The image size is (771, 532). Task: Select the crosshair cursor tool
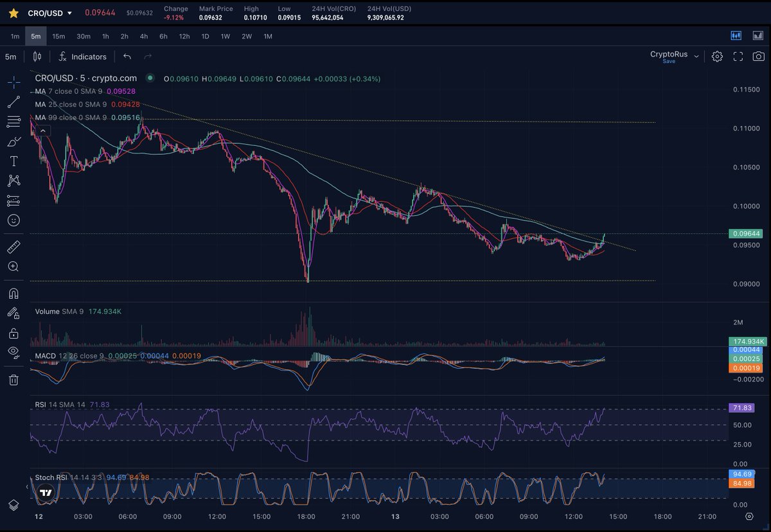tap(13, 82)
